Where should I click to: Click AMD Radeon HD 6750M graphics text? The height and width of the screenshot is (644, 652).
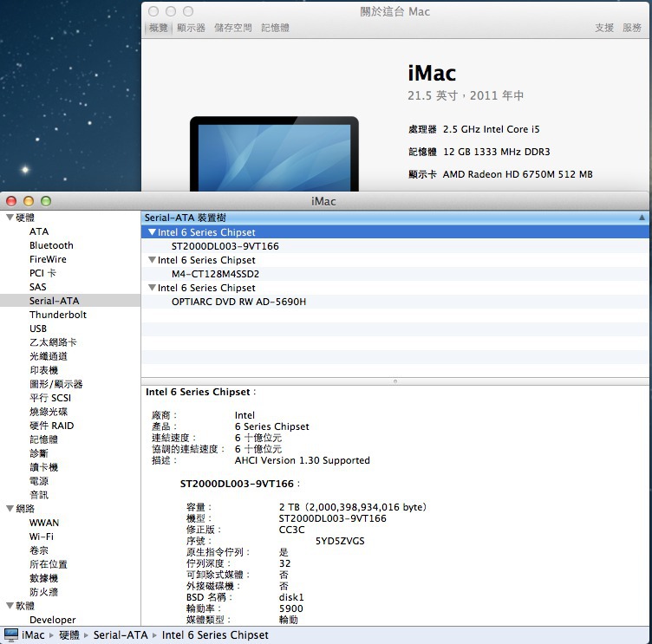(518, 174)
